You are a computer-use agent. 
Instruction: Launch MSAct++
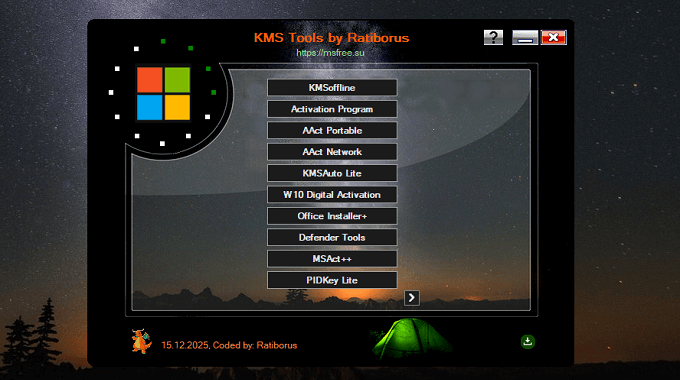pos(332,259)
